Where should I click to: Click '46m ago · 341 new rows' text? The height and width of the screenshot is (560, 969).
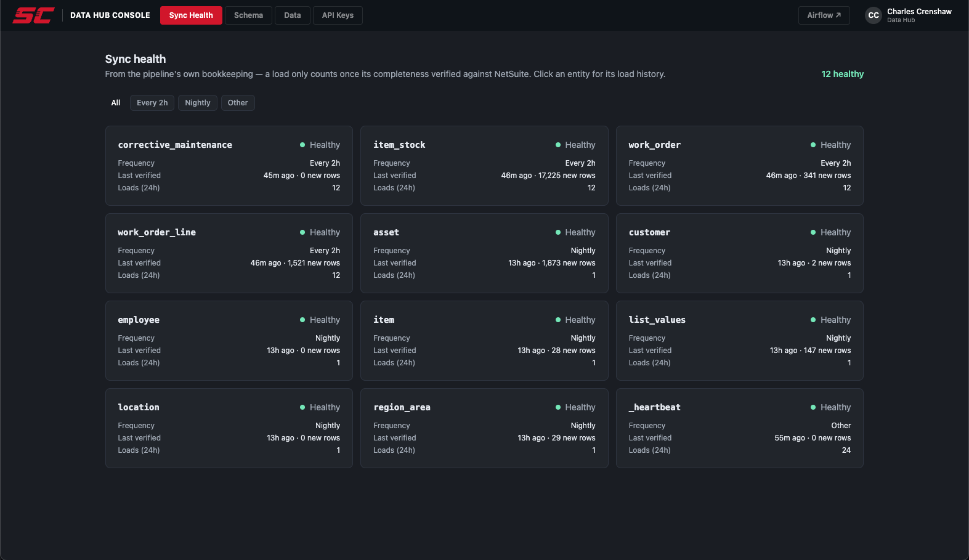click(x=808, y=176)
